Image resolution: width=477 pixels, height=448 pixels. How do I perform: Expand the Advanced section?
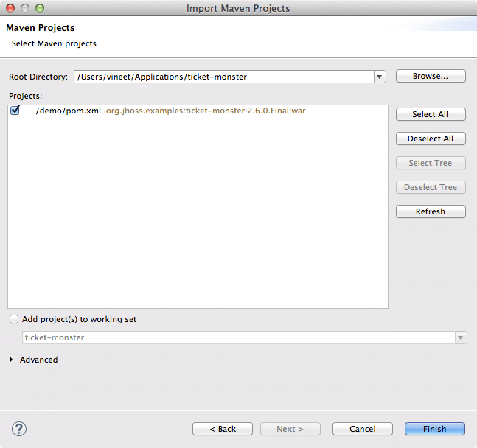pyautogui.click(x=12, y=360)
